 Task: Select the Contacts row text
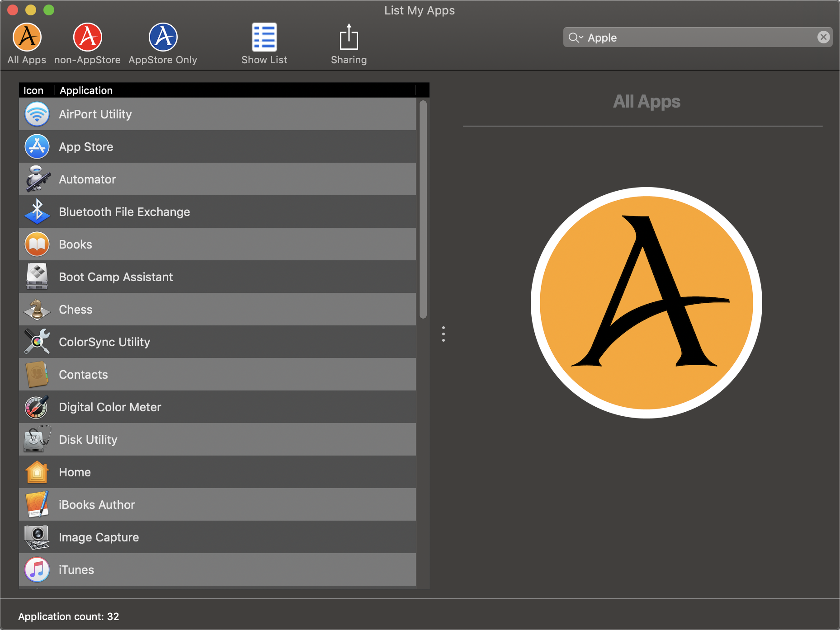pos(83,375)
